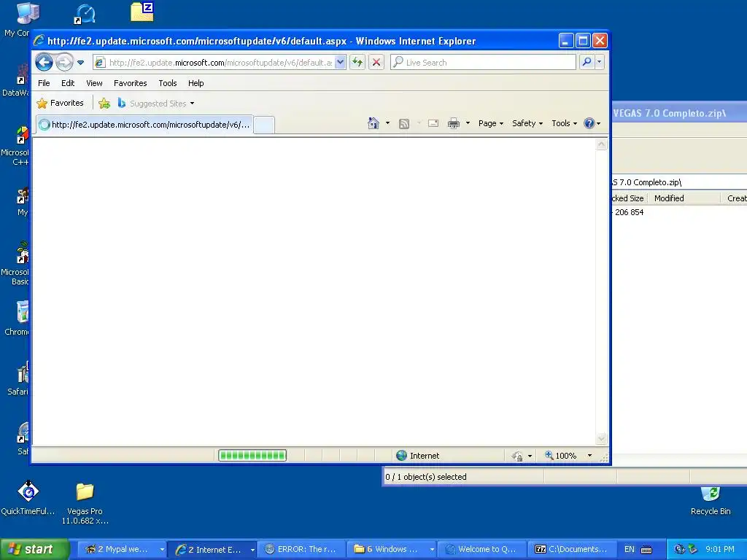Click the EN language indicator

tap(630, 549)
